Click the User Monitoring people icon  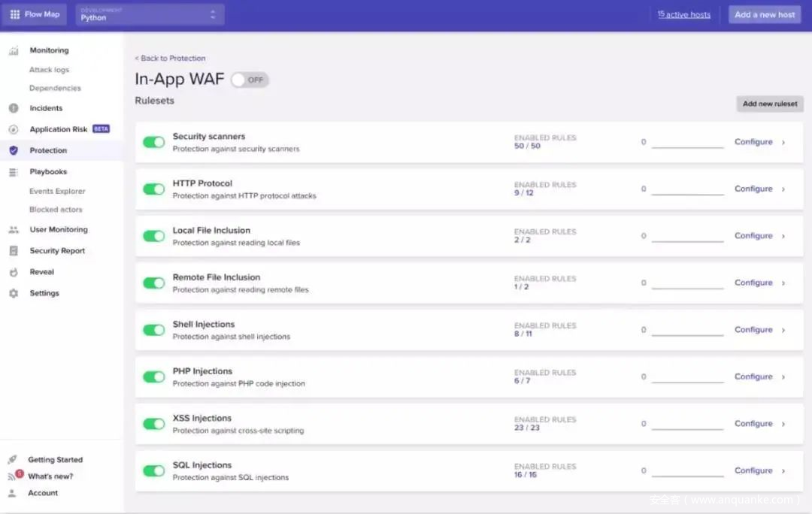(x=14, y=230)
